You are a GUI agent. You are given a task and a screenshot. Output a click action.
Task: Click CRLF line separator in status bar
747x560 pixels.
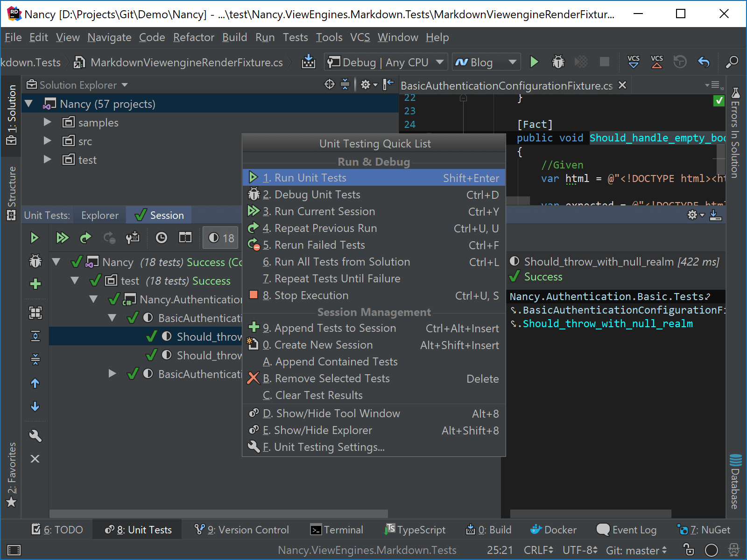[x=538, y=550]
